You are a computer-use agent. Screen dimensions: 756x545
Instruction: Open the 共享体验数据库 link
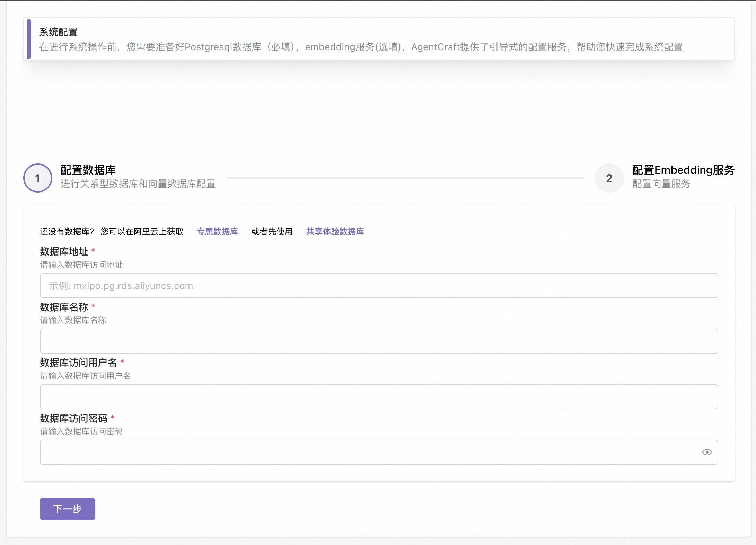(x=335, y=232)
